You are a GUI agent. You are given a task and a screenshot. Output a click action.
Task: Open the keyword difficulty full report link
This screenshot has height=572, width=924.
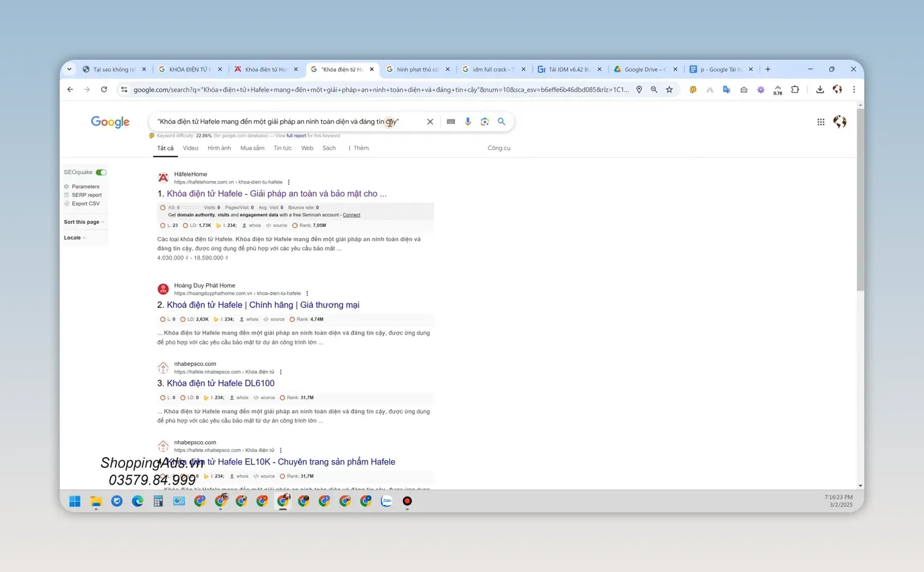(296, 136)
